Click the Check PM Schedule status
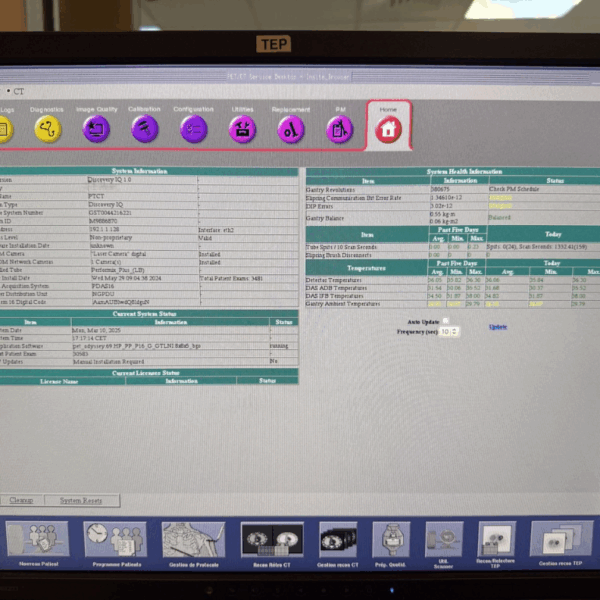Screen dimensions: 600x600 pyautogui.click(x=514, y=189)
